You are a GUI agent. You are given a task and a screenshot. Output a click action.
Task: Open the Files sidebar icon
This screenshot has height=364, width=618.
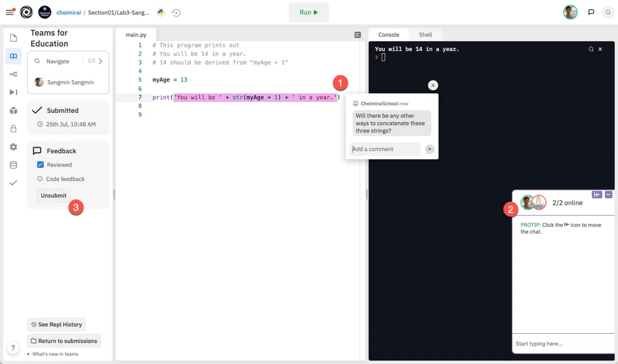pyautogui.click(x=13, y=38)
